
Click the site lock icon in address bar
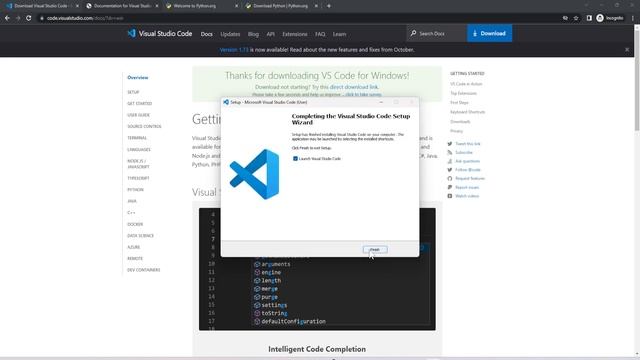pyautogui.click(x=42, y=18)
